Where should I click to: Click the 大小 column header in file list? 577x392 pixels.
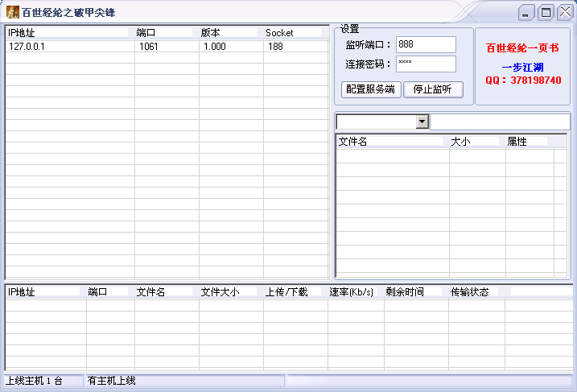pyautogui.click(x=476, y=141)
